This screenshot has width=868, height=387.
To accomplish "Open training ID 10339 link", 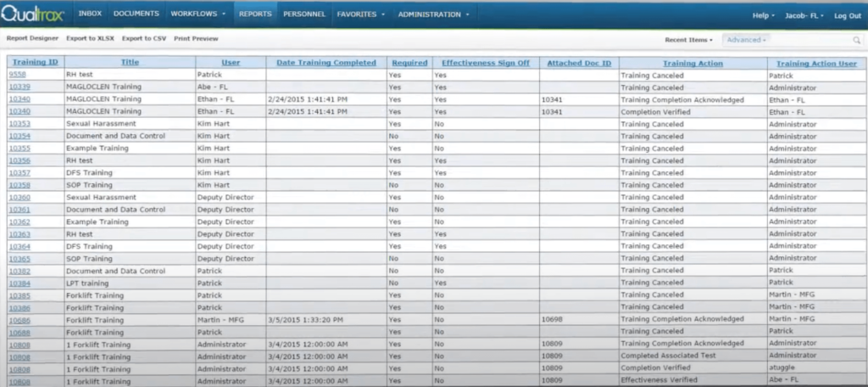I will (x=19, y=87).
